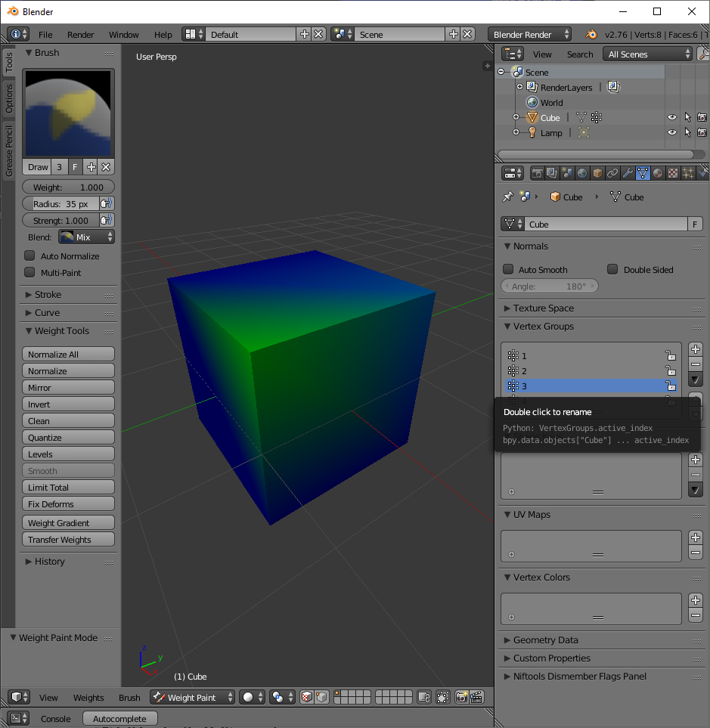710x728 pixels.
Task: Add a new scene with plus
Action: click(x=454, y=34)
